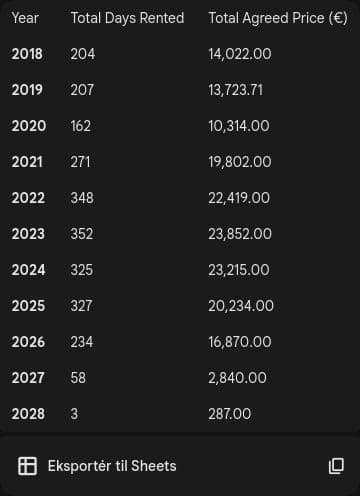Select the Total Agreed Price (€) header

tap(278, 18)
